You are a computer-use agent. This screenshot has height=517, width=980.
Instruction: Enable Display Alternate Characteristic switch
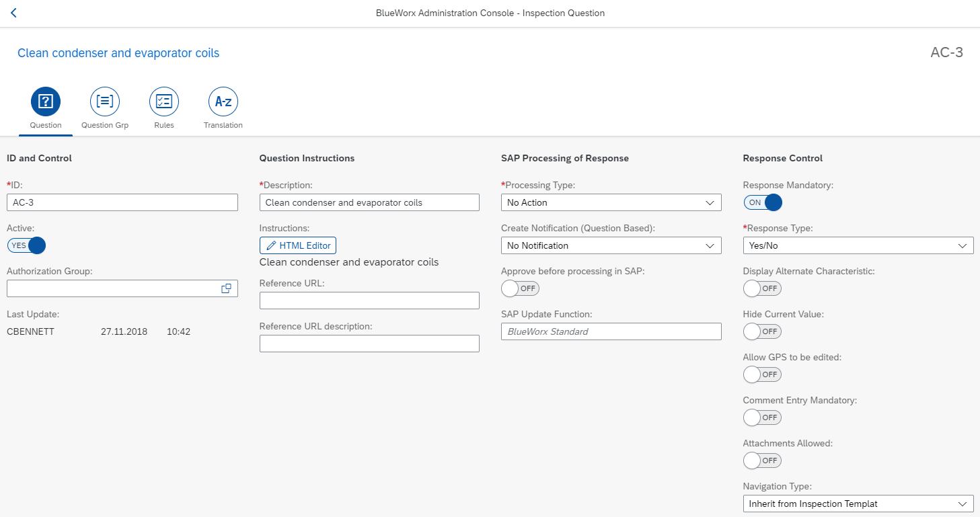point(763,288)
